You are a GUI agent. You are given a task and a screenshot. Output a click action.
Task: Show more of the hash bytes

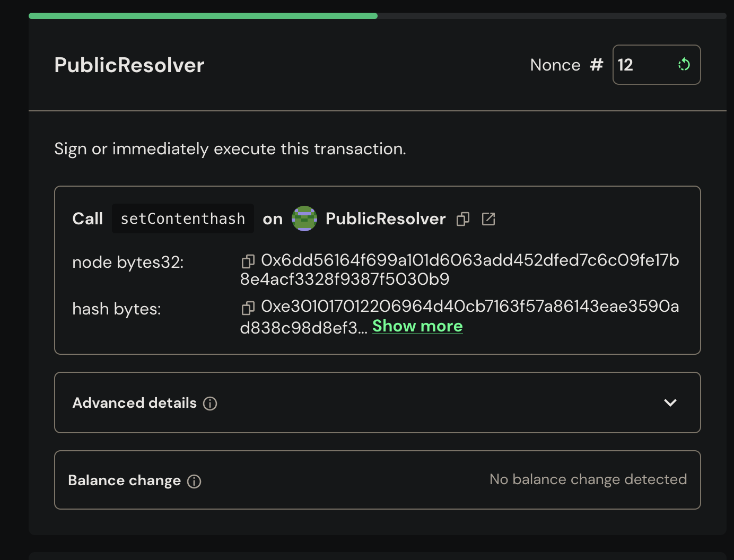coord(417,326)
